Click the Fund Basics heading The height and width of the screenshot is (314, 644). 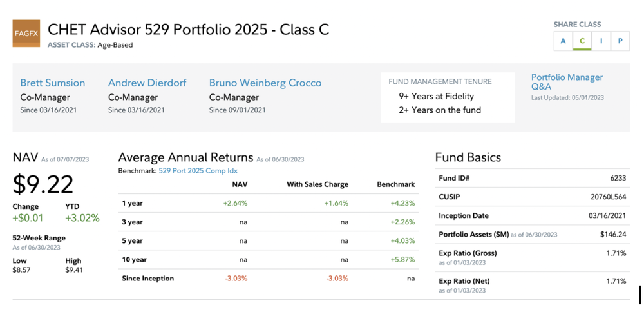468,157
